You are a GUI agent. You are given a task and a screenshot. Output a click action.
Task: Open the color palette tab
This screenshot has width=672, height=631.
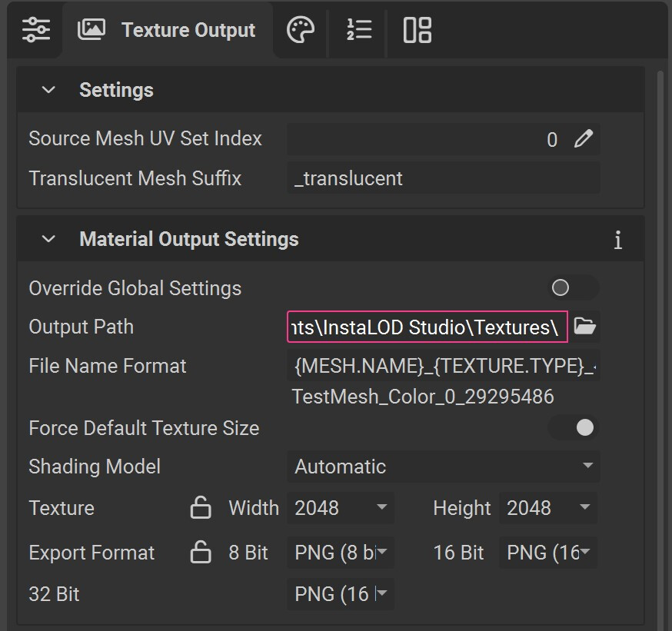point(300,30)
